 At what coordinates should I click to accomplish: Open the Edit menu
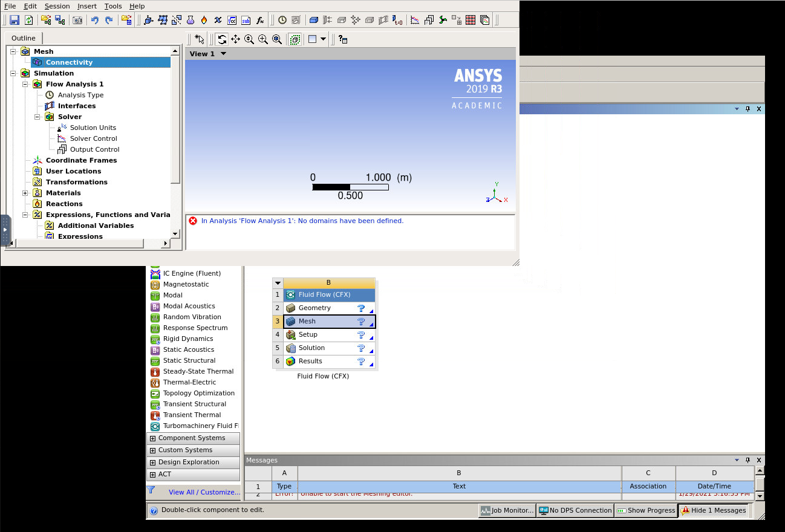coord(30,6)
